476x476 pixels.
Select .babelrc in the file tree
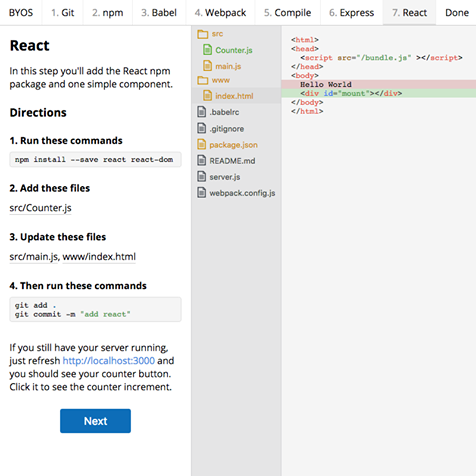[x=224, y=112]
